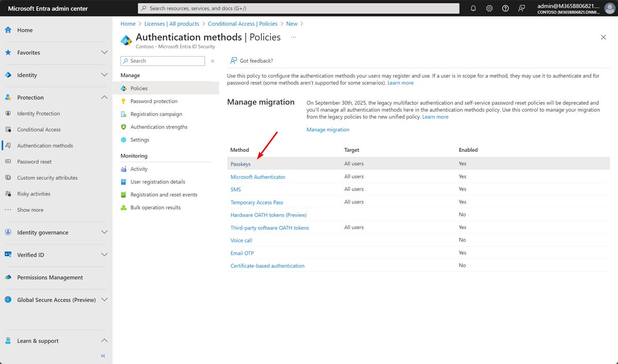Open the feedback icon in top bar
618x364 pixels.
(x=522, y=8)
